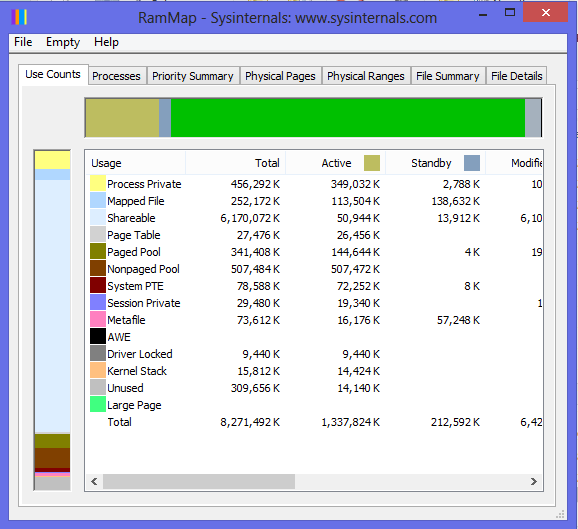Click the 6,170,072 K Shareable total
Image resolution: width=578 pixels, height=529 pixels.
pos(250,218)
